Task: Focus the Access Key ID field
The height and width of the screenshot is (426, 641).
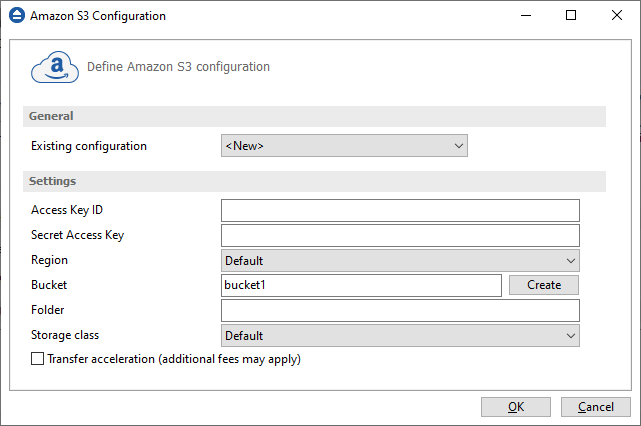Action: (400, 211)
